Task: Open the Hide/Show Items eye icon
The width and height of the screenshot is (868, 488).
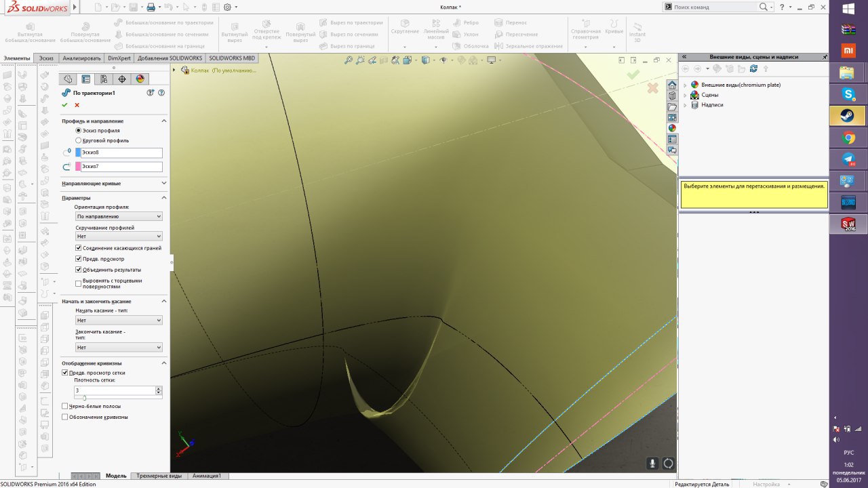Action: coord(443,60)
